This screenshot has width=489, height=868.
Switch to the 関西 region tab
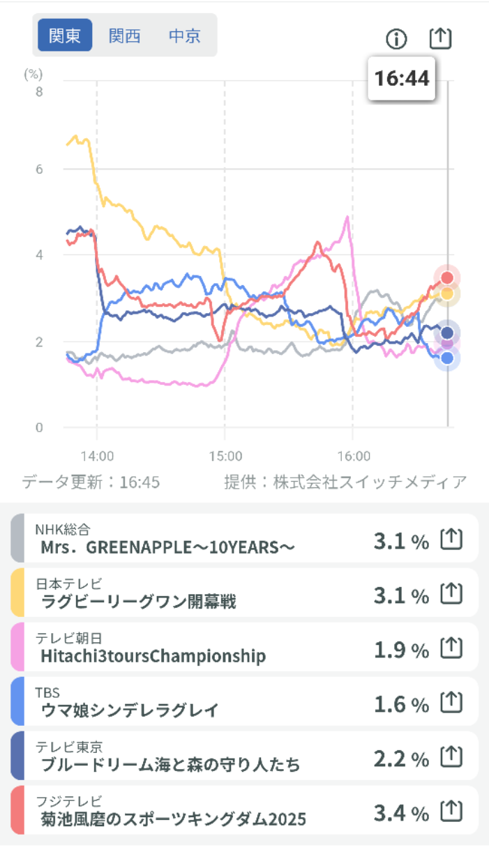pyautogui.click(x=124, y=36)
